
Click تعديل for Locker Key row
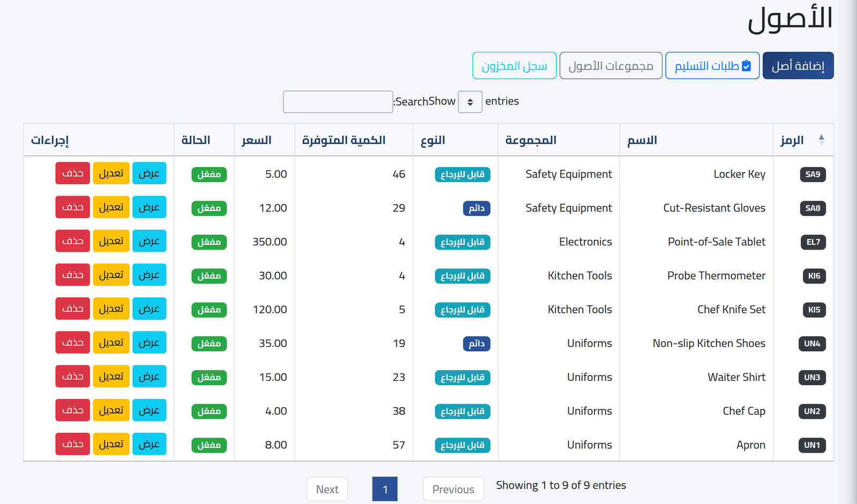(x=111, y=173)
